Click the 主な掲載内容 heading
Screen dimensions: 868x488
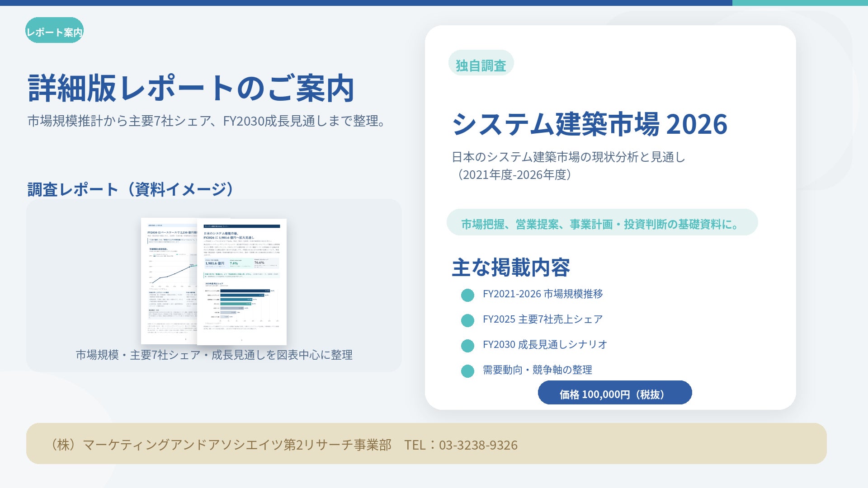coord(510,267)
